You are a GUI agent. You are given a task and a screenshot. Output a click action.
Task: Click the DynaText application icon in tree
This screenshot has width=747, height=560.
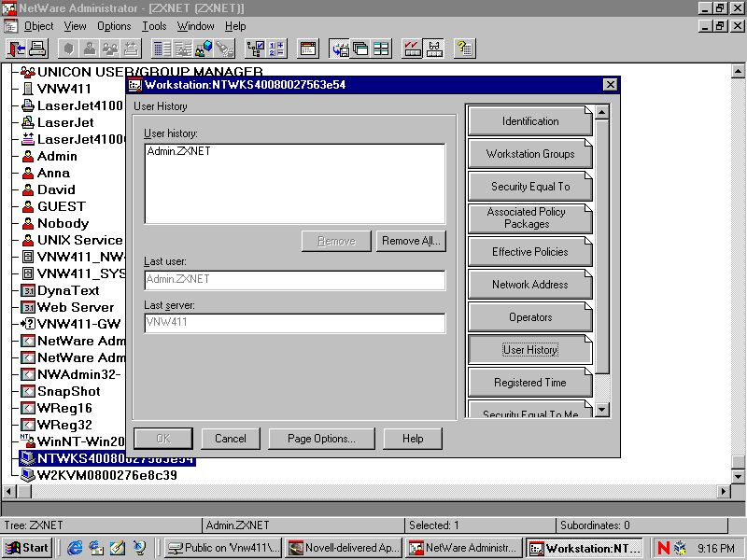[x=28, y=290]
